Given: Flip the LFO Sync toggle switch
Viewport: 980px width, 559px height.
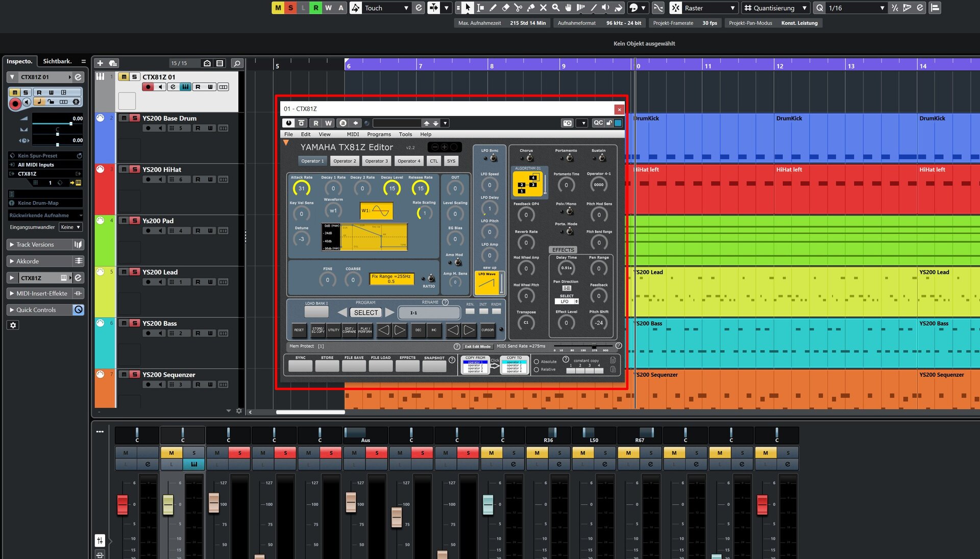Looking at the screenshot, I should pos(493,158).
